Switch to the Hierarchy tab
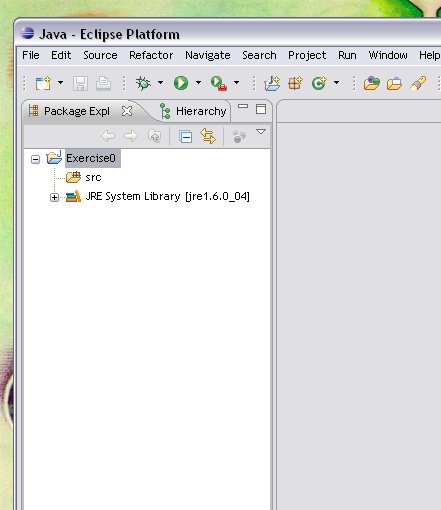 [193, 111]
